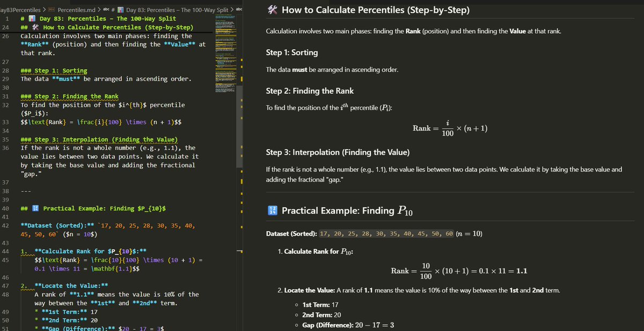
Task: Select the 'Day 83: Percentiles' heading breadcrumb
Action: [178, 10]
